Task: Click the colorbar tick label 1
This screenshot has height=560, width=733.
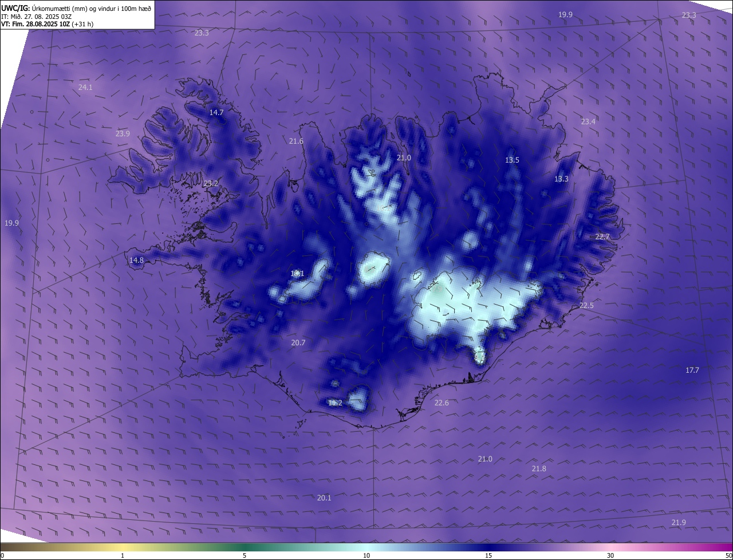Action: pyautogui.click(x=123, y=556)
